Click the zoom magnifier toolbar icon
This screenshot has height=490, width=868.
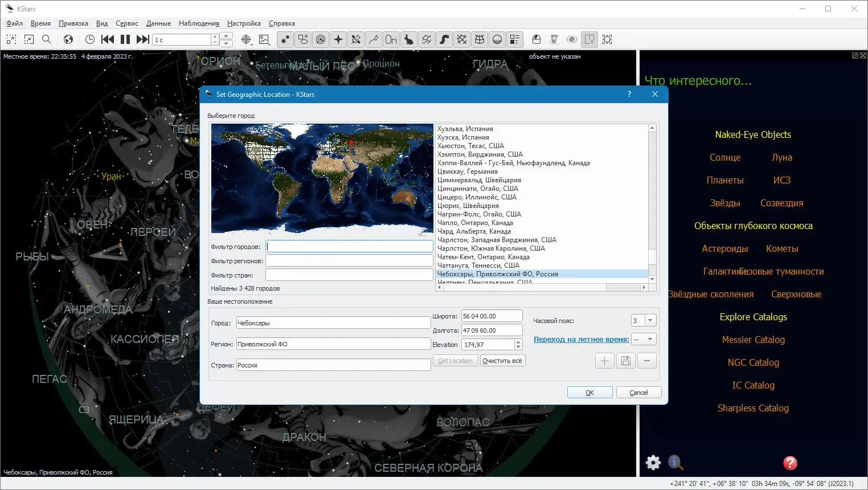[47, 39]
